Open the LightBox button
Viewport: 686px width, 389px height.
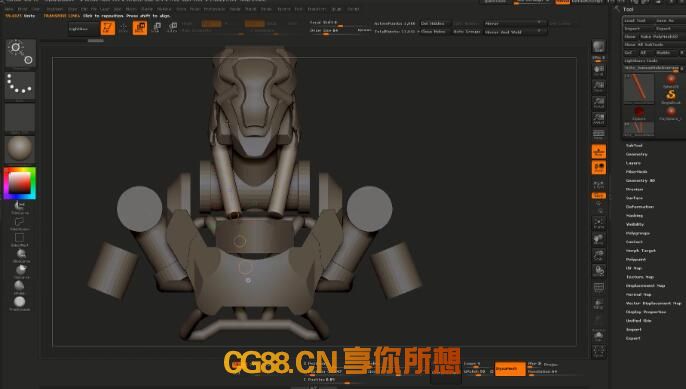[x=84, y=29]
